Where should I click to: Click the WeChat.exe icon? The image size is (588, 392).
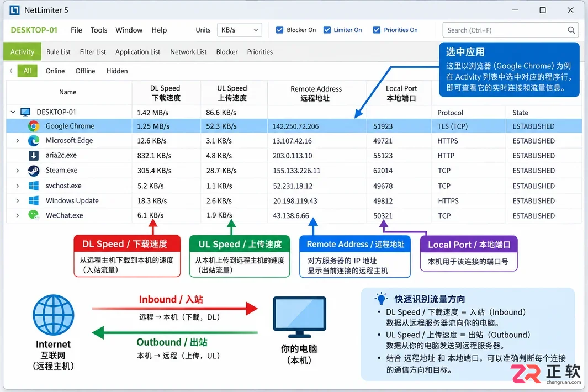[34, 215]
